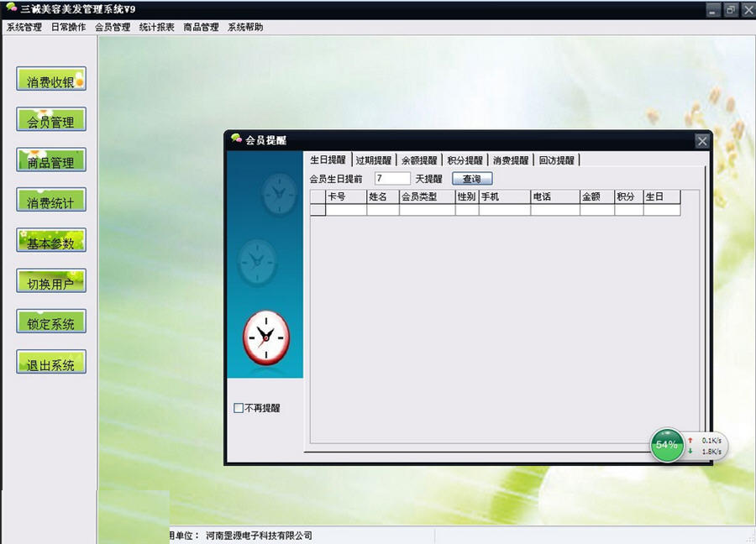Click the 天提醒 label
The height and width of the screenshot is (544, 756).
[428, 180]
